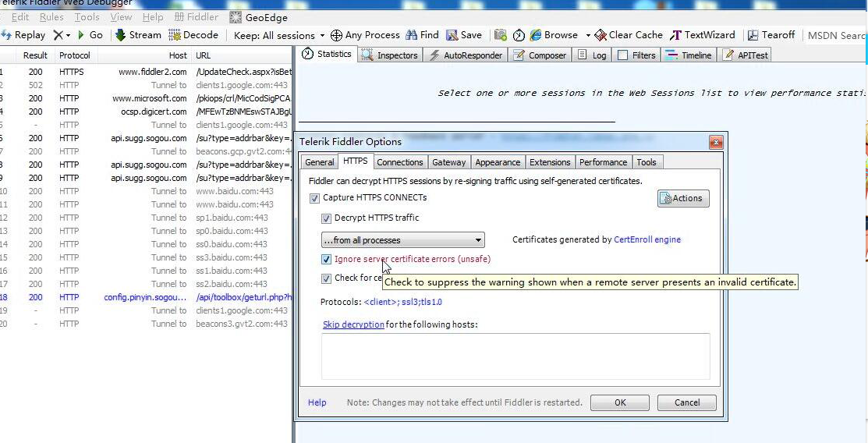Select the www.microsoft.com session row
The height and width of the screenshot is (443, 868).
pyautogui.click(x=146, y=98)
